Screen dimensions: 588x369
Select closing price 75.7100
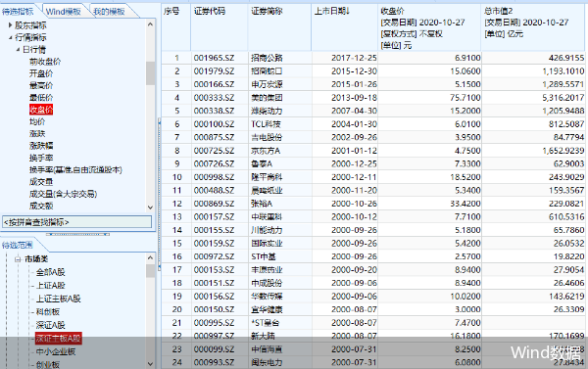429,98
